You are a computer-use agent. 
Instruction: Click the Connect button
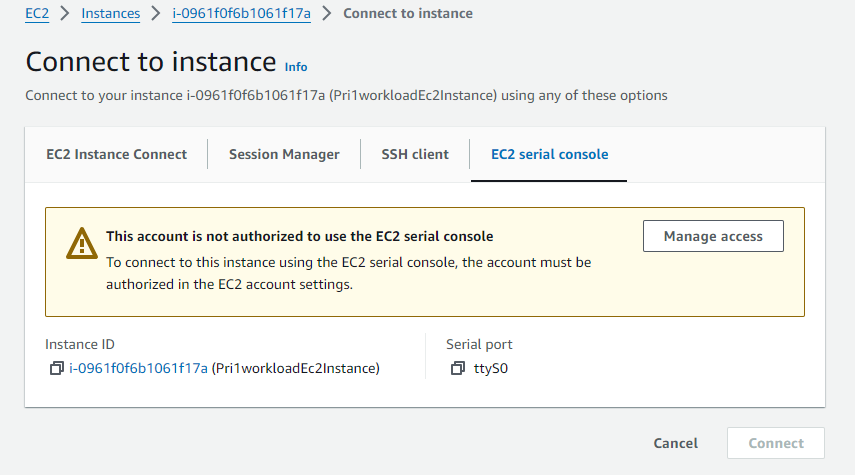775,443
